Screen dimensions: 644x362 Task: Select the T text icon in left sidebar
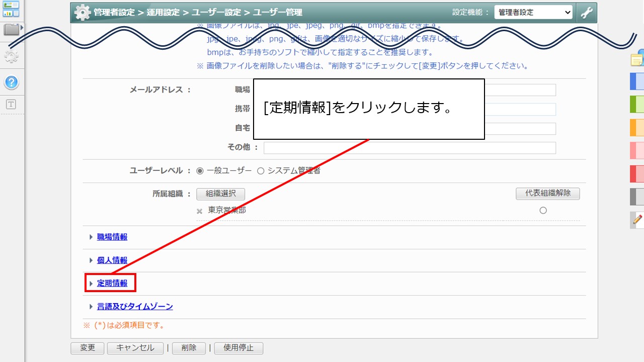(x=11, y=104)
